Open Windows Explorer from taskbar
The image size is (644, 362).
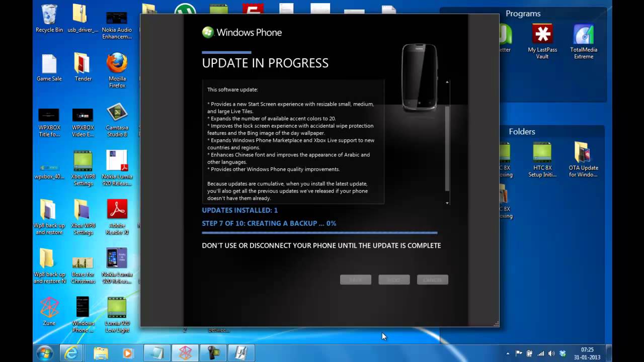[x=100, y=353]
